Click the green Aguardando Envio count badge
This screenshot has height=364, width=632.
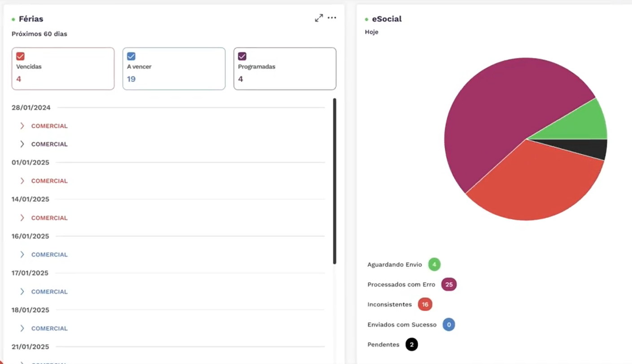coord(434,264)
